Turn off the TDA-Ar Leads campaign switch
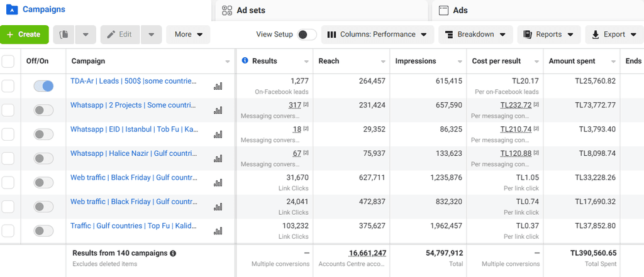Viewport: 644px width, 277px height. (43, 86)
